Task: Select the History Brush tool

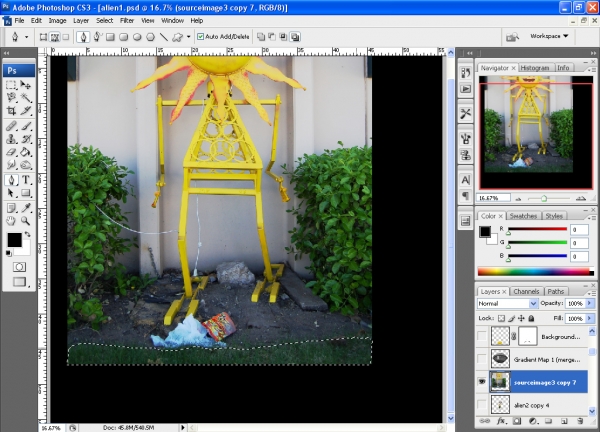Action: pyautogui.click(x=26, y=139)
